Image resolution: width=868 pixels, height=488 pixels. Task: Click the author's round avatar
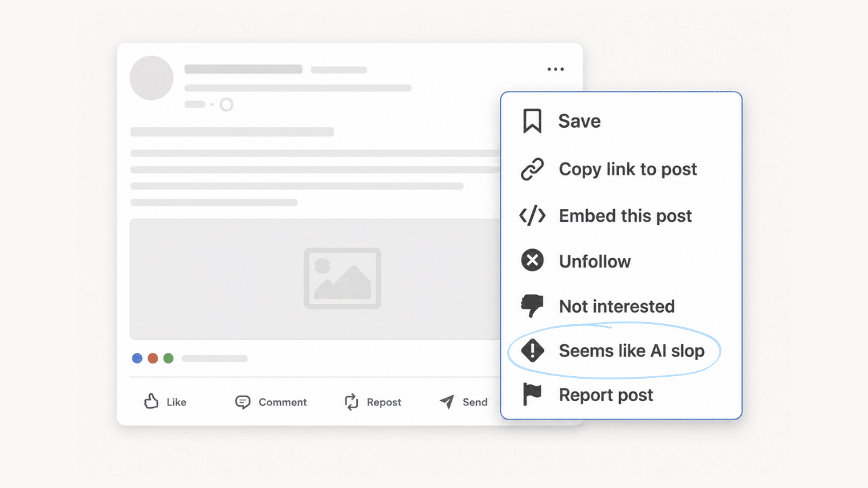tap(151, 78)
